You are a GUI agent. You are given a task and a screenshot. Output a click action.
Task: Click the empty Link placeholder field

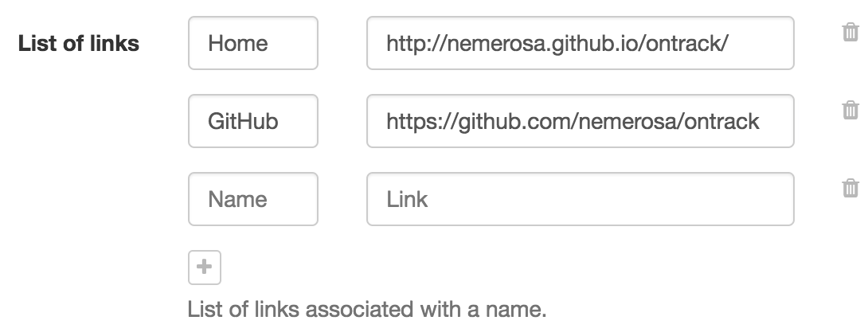[x=580, y=199]
